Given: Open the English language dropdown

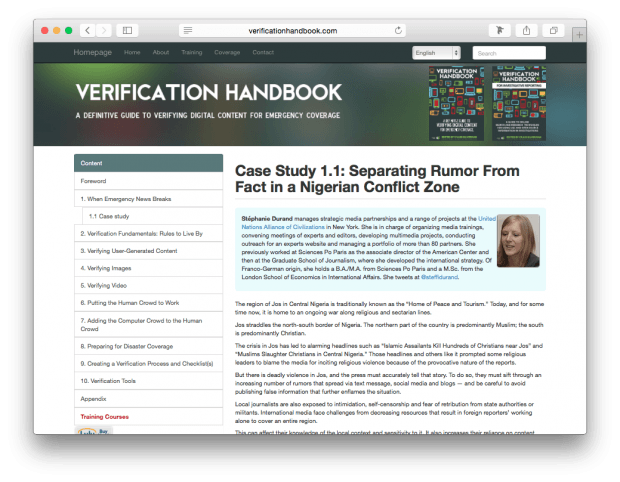Looking at the screenshot, I should (436, 52).
